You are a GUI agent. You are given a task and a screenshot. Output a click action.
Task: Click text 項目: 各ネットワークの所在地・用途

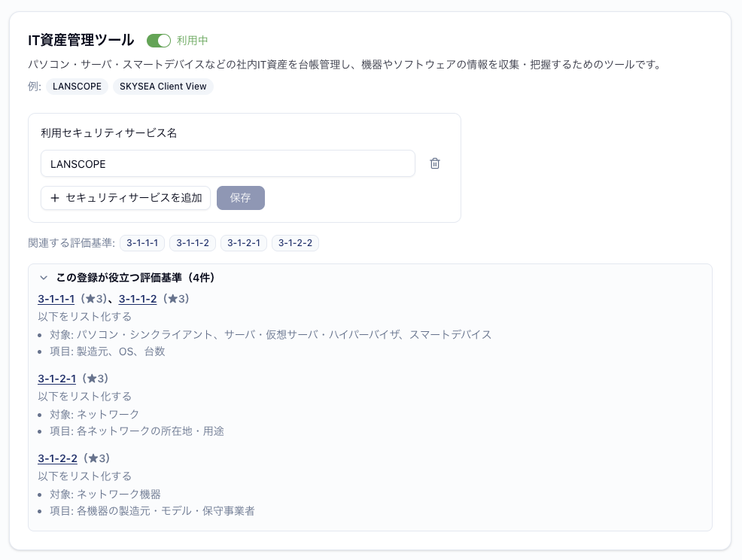(137, 432)
